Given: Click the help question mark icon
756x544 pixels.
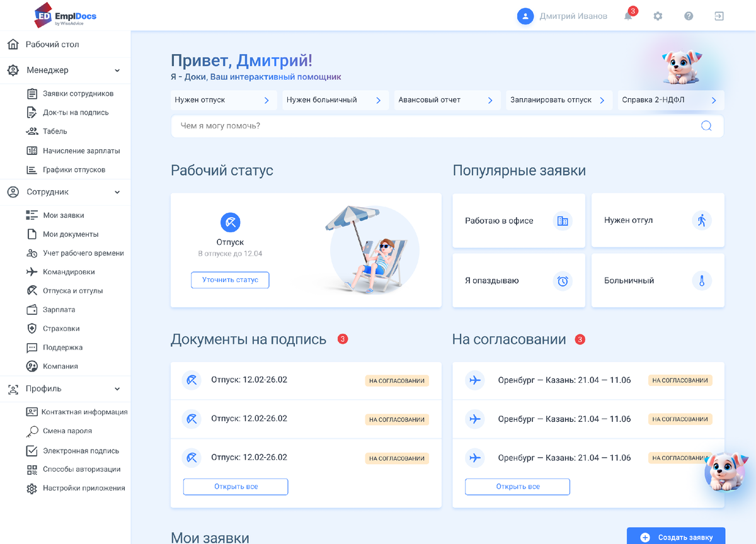Looking at the screenshot, I should pos(689,16).
